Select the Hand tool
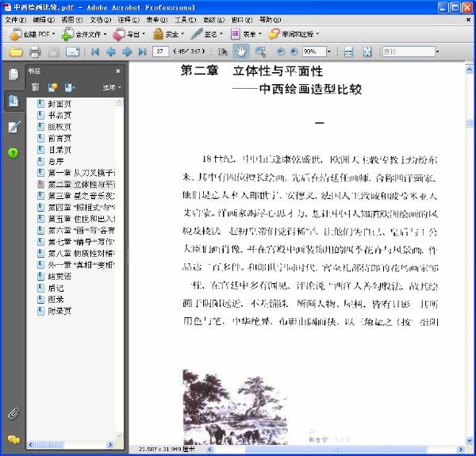 click(x=241, y=52)
